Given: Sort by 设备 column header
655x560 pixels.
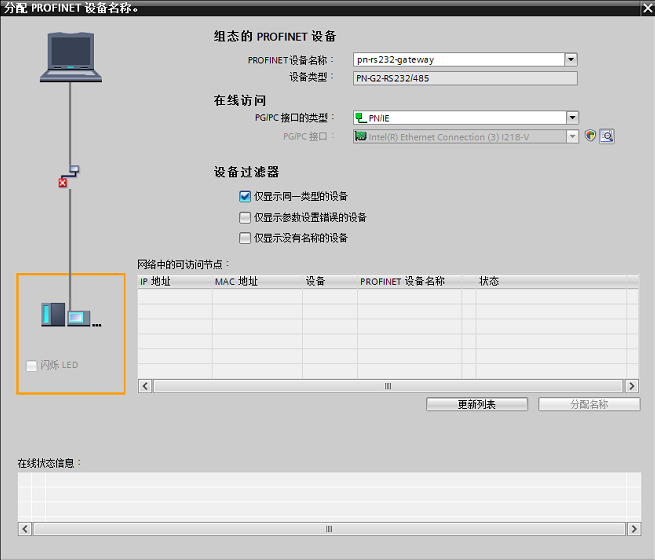Looking at the screenshot, I should point(330,281).
